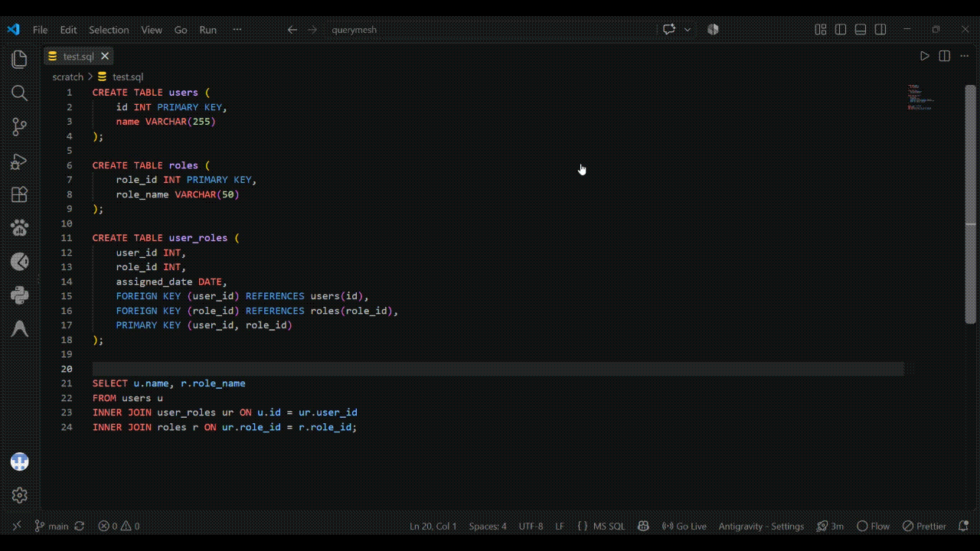Click 'name VARCHAR(255)' code line

pos(166,122)
